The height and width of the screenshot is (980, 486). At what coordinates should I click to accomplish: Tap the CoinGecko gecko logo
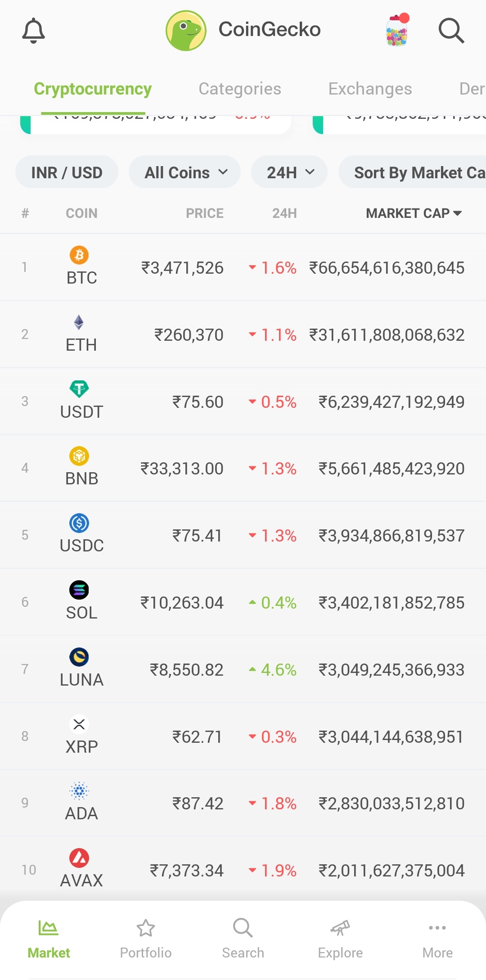pyautogui.click(x=186, y=31)
